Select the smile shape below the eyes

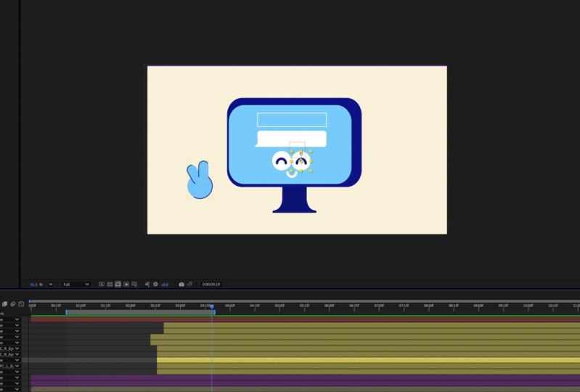click(292, 174)
